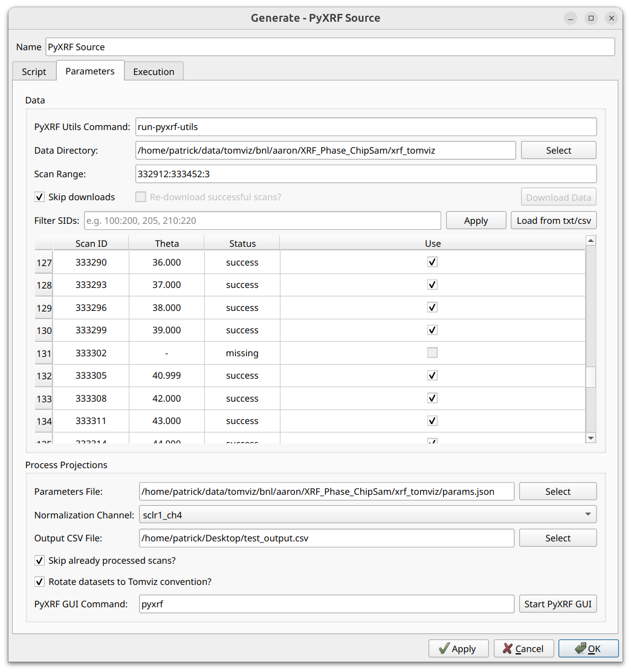Toggle Re-download successful scans checkbox
Screen dimensions: 631x672
[x=140, y=197]
